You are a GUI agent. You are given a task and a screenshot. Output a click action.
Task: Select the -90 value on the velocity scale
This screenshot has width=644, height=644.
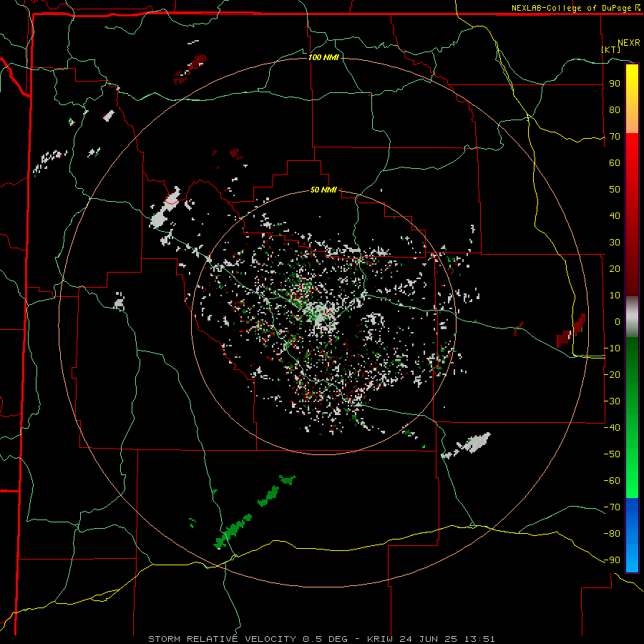click(x=612, y=560)
